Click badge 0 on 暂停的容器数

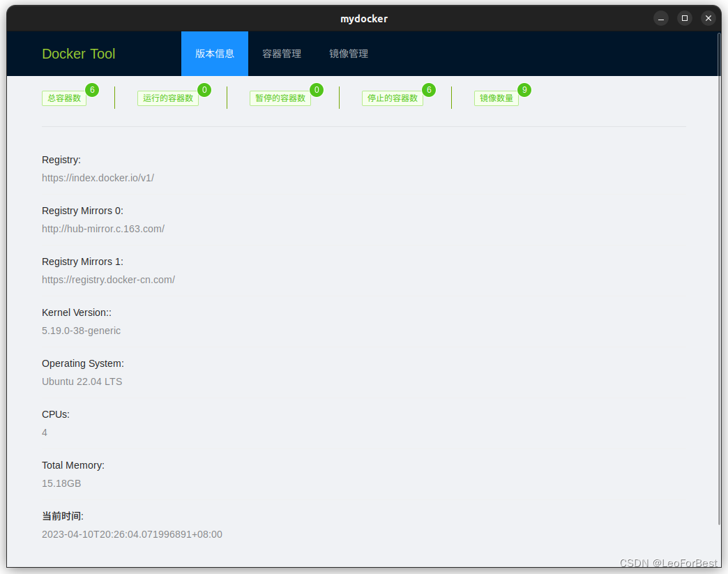pyautogui.click(x=317, y=90)
